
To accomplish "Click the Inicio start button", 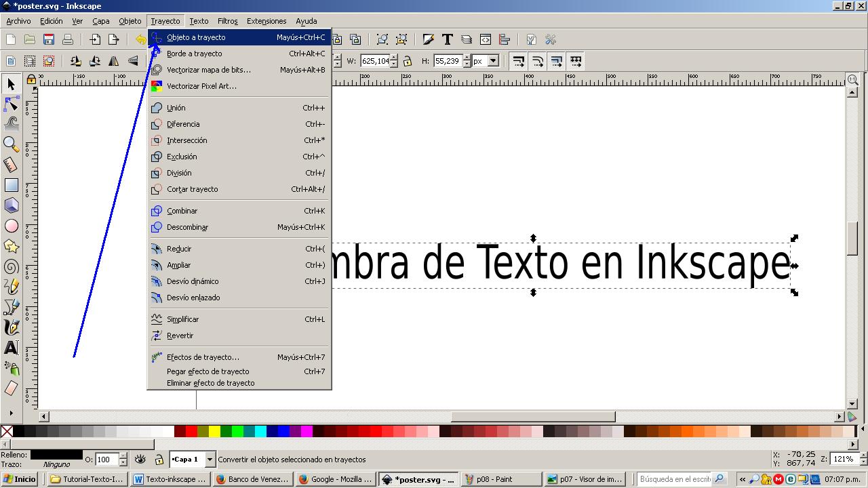I will tap(20, 479).
